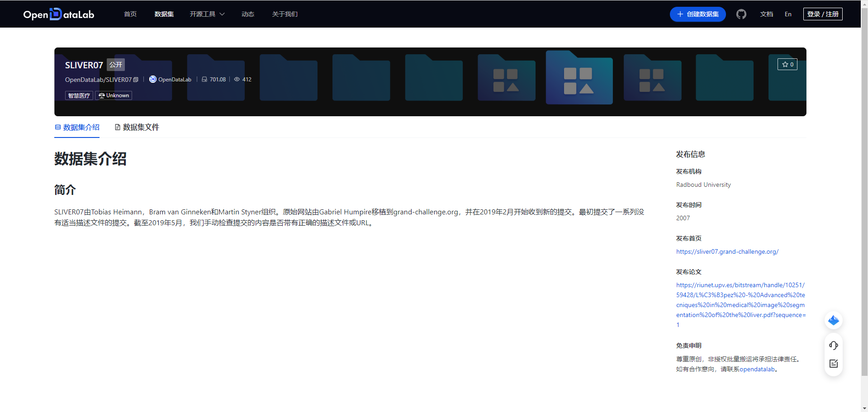Click 登录 / 注册 button

click(823, 14)
